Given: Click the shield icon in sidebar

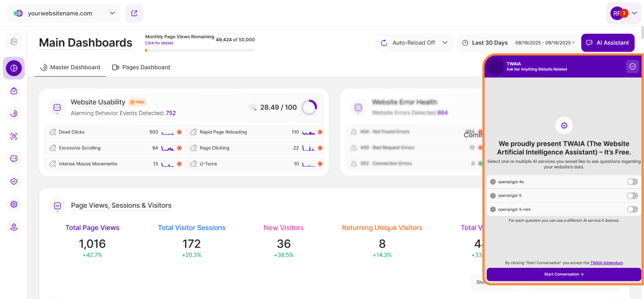Looking at the screenshot, I should tap(14, 182).
